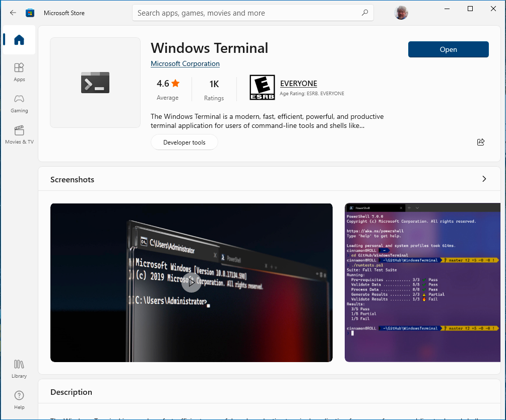This screenshot has width=506, height=420.
Task: Open Windows Terminal
Action: tap(448, 49)
